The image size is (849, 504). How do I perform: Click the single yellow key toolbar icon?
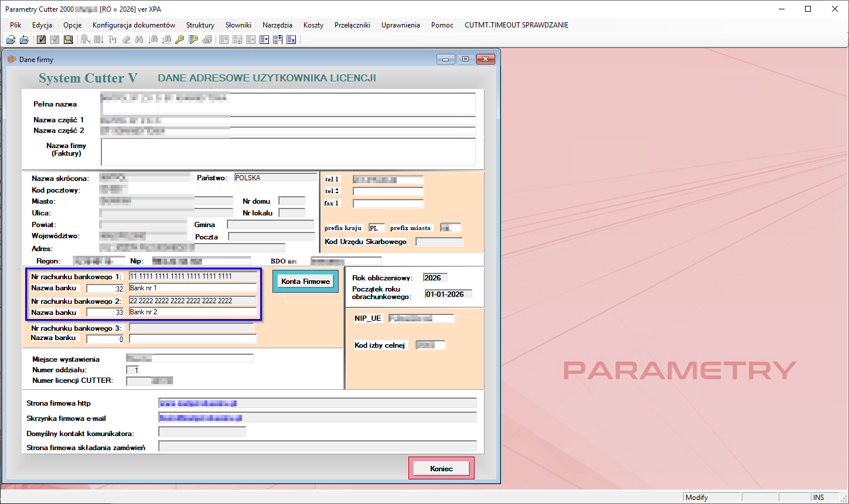180,40
